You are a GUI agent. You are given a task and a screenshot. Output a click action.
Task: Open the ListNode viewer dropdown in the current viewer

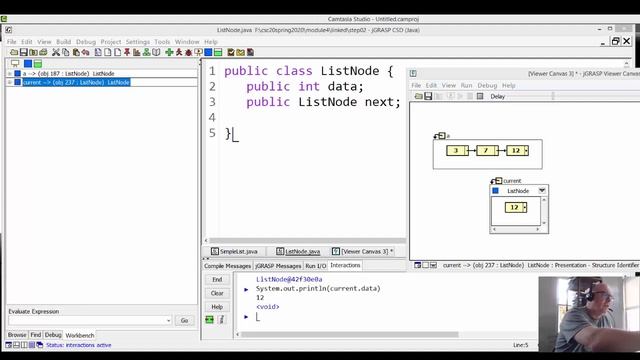point(542,191)
